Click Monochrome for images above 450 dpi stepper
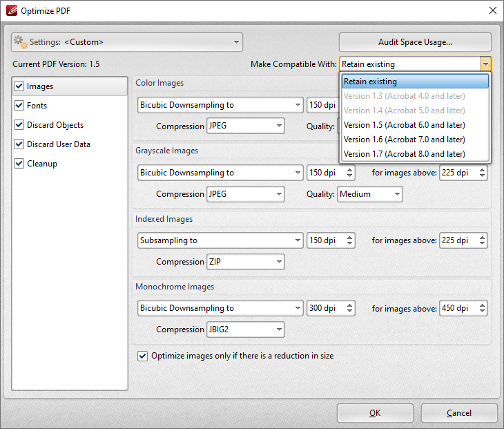 click(x=482, y=308)
